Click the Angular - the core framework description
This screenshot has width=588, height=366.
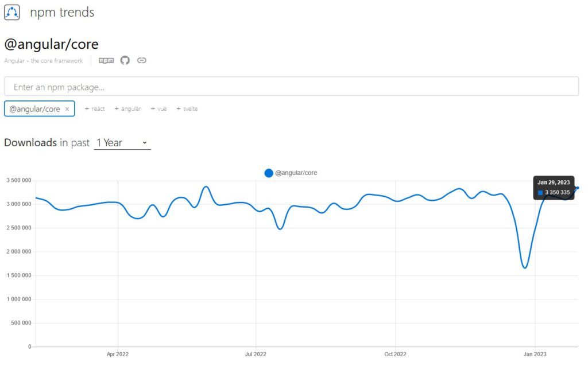[44, 61]
